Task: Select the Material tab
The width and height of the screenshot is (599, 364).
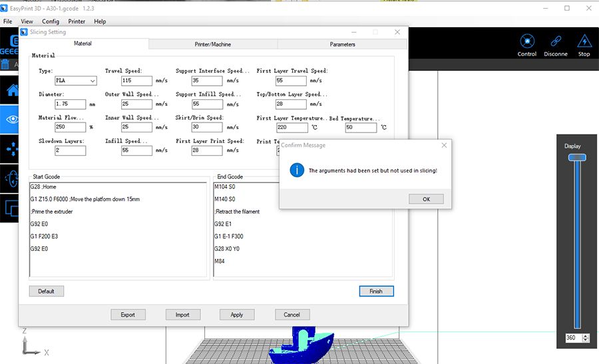Action: point(83,43)
